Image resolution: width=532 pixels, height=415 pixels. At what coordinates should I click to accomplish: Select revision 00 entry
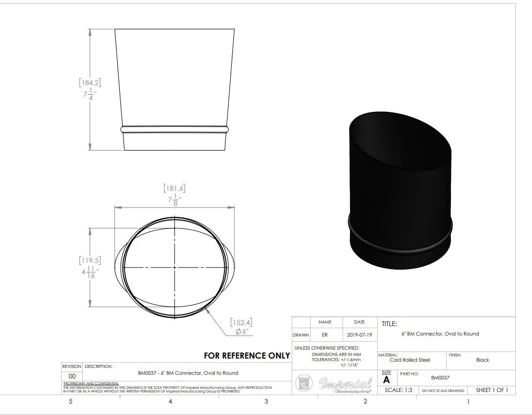(x=72, y=375)
